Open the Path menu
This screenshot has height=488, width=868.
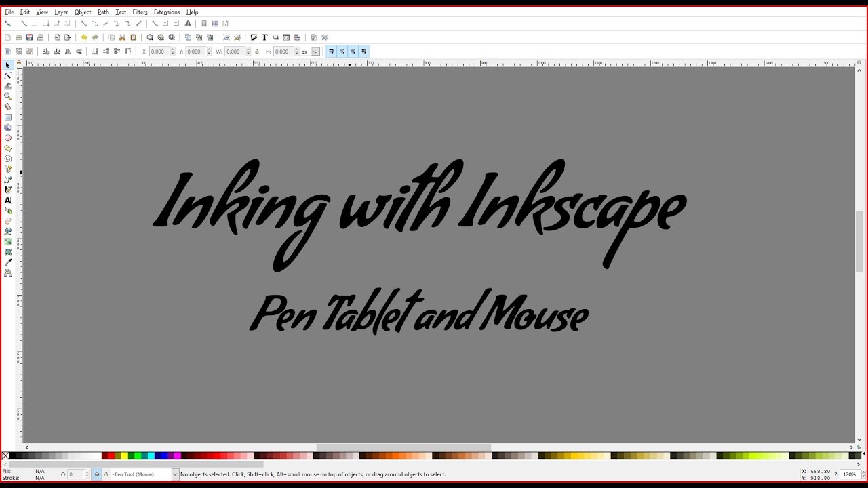click(103, 12)
